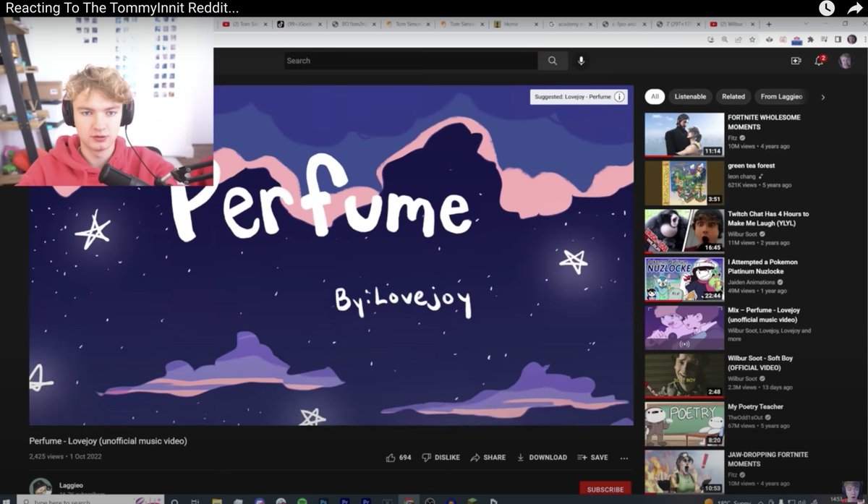Click the SAVE to playlist button
Image resolution: width=868 pixels, height=504 pixels.
(592, 458)
